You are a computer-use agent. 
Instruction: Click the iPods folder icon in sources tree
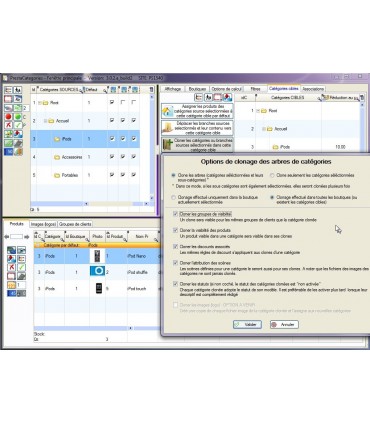(57, 139)
